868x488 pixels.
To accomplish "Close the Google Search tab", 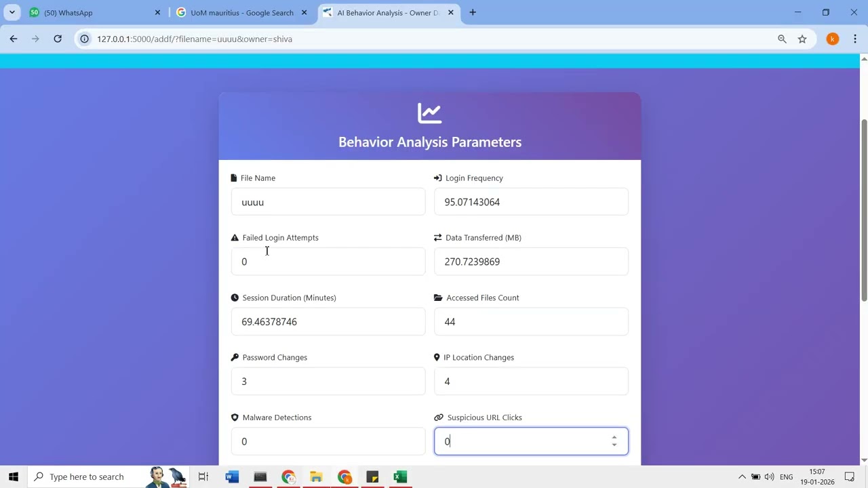I will click(304, 13).
